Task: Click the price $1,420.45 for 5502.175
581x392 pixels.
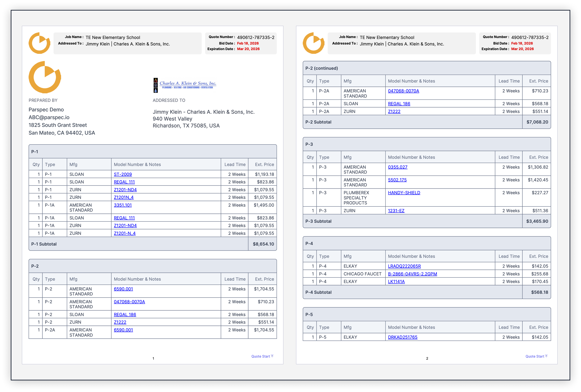Action: pyautogui.click(x=538, y=180)
